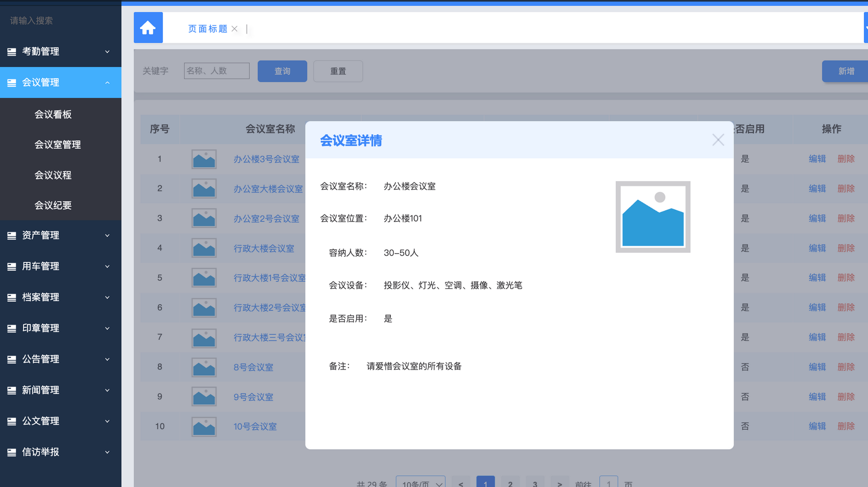Screen dimensions: 868x487
Task: Click the 序号 column header
Action: (159, 129)
